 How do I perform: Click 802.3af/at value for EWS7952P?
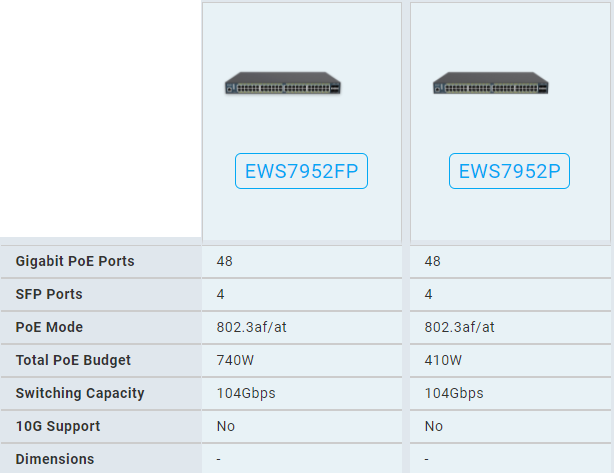click(x=459, y=327)
